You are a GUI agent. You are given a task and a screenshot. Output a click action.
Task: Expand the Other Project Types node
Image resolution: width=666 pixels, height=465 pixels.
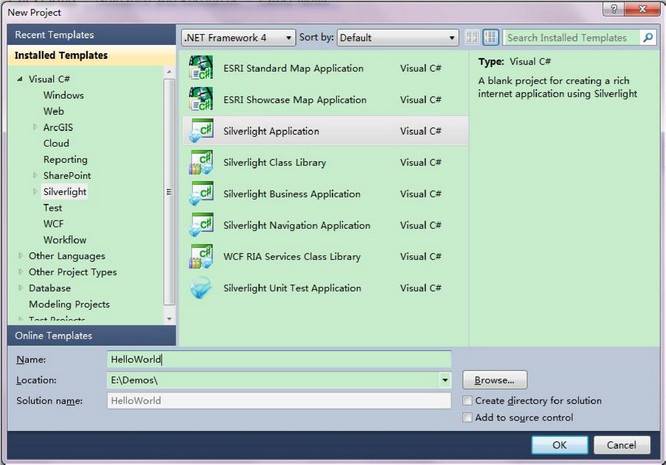coord(20,272)
